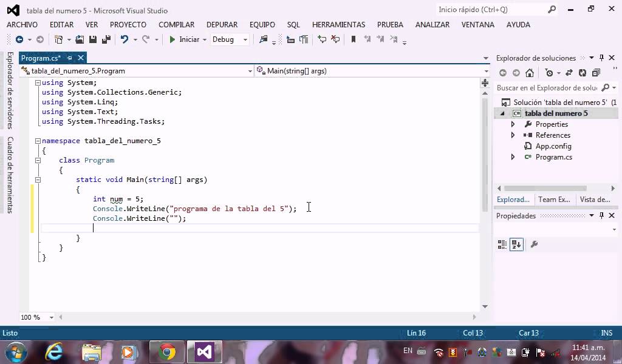This screenshot has width=622, height=364.
Task: Uncomment the selected lines
Action: pos(335,39)
